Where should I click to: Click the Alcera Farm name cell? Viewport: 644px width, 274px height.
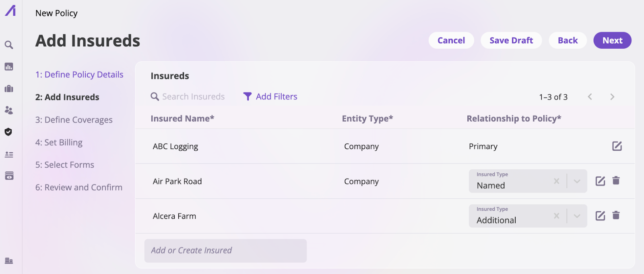click(x=174, y=216)
